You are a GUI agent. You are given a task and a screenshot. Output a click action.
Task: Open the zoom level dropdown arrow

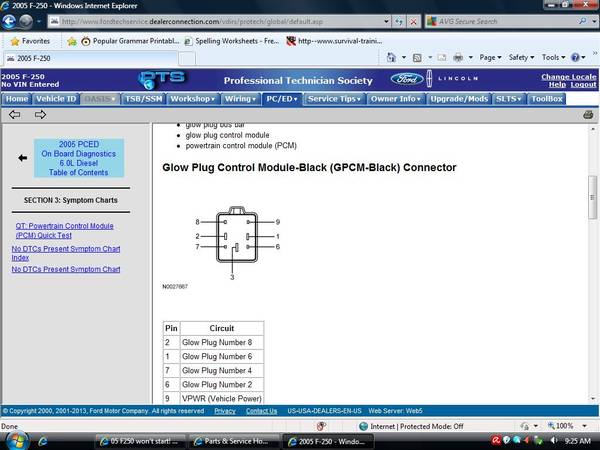tap(584, 426)
